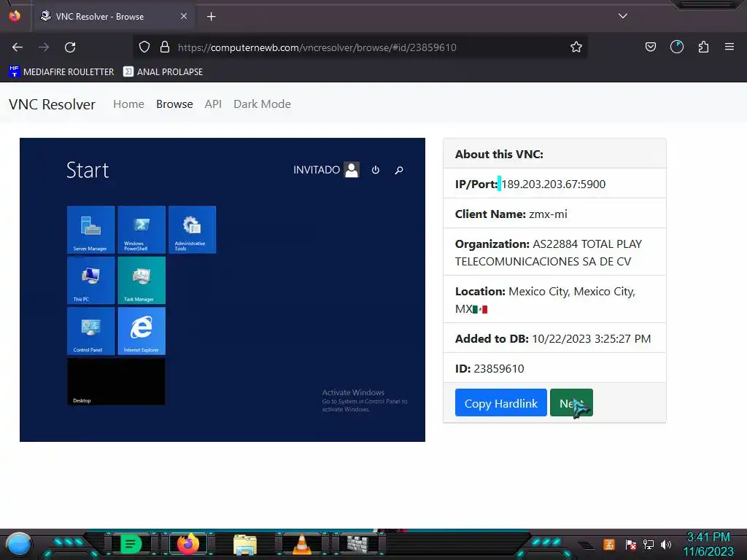
Task: Open the API nav link
Action: pyautogui.click(x=213, y=104)
